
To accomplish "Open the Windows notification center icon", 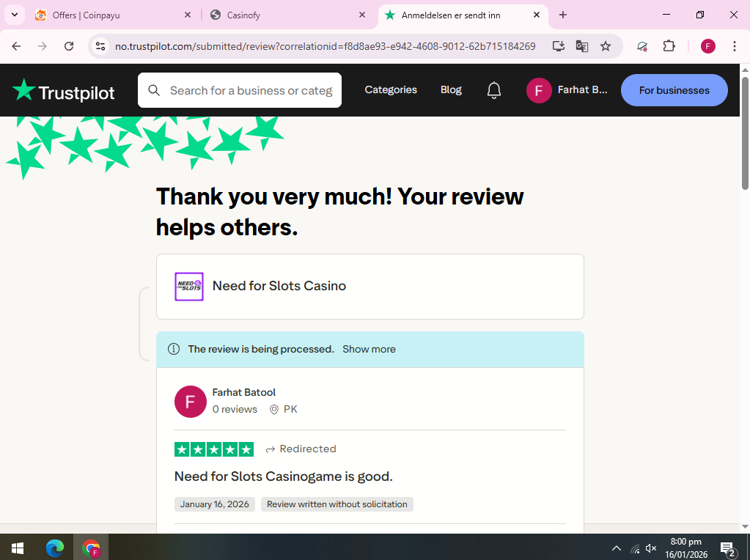I will point(728,549).
